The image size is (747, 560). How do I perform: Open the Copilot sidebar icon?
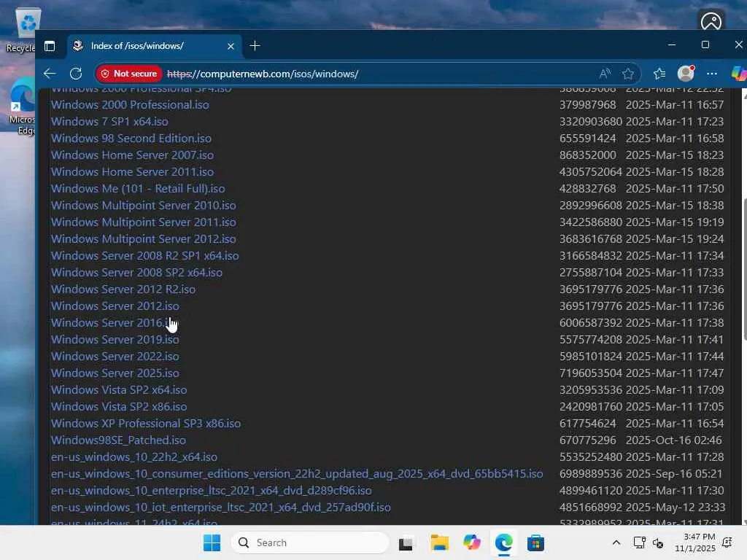coord(738,74)
